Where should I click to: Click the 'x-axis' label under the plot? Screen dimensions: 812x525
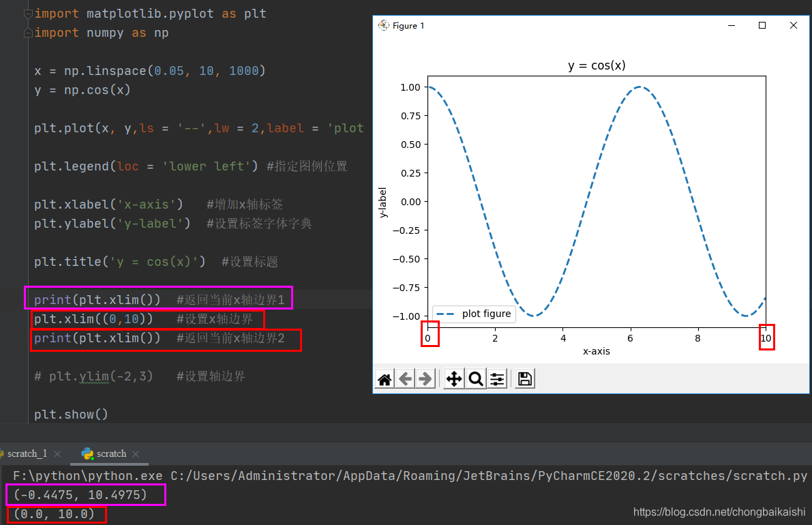597,351
